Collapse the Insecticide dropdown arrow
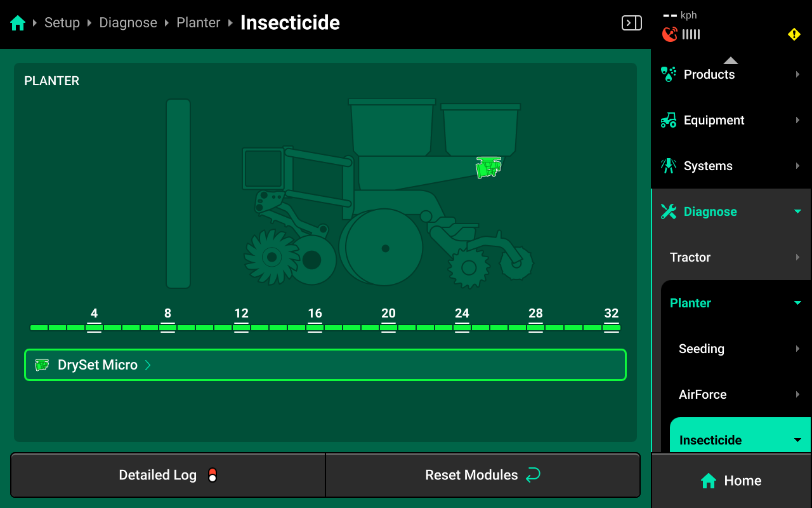812x508 pixels. pyautogui.click(x=797, y=440)
